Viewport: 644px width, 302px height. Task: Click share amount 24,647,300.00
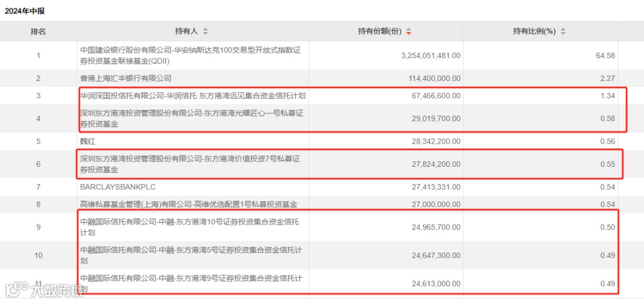pos(435,255)
